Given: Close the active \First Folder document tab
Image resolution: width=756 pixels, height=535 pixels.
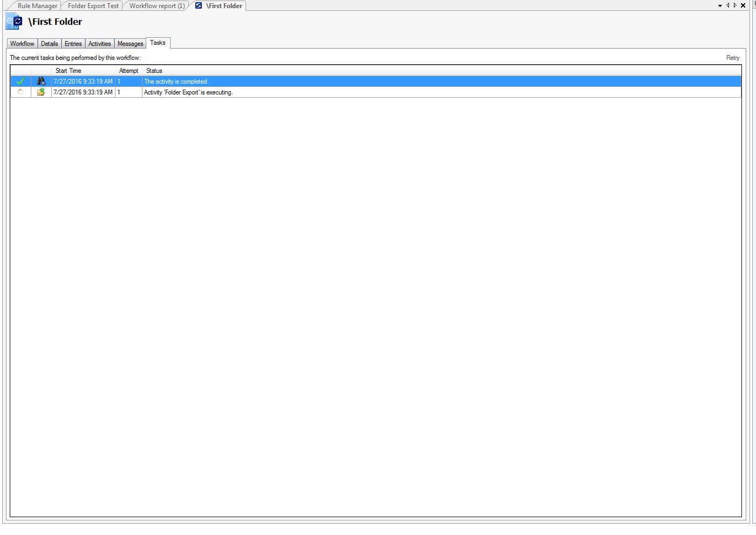Looking at the screenshot, I should 743,5.
